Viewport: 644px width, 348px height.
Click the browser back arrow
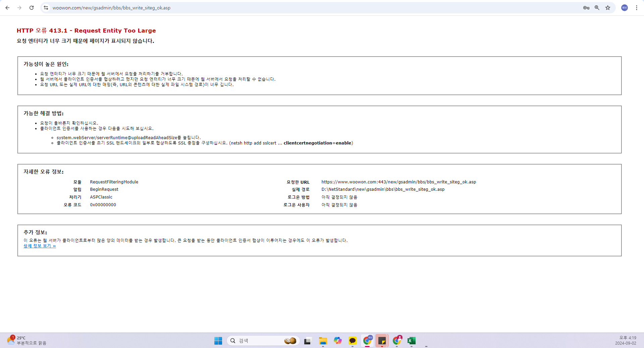point(7,8)
